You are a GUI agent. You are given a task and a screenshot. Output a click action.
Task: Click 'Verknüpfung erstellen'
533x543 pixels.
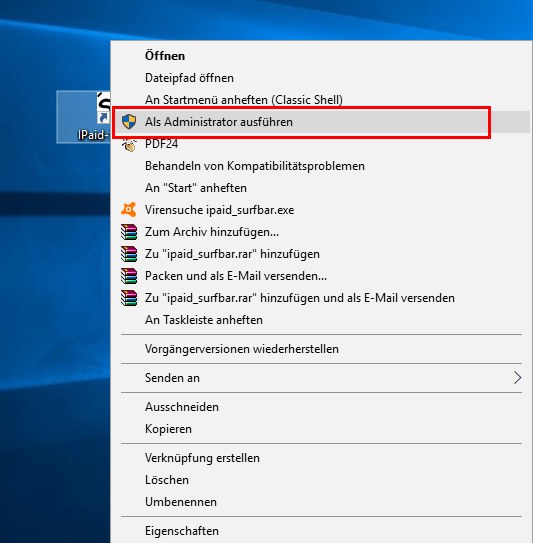pyautogui.click(x=202, y=458)
